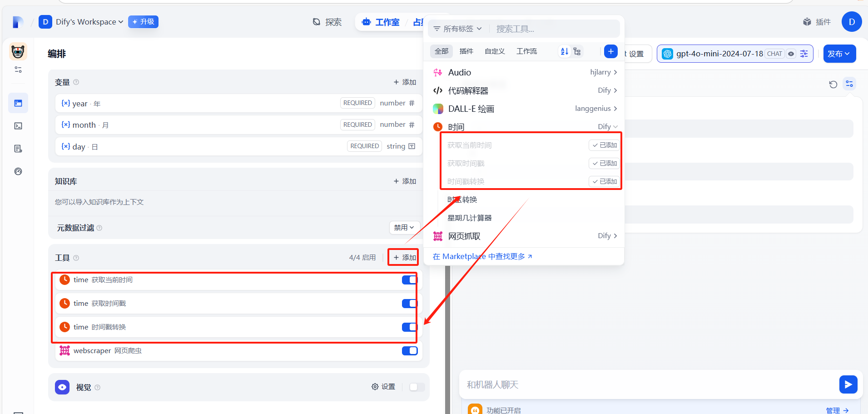Open the logs and annotations sidebar icon
868x414 pixels.
18,149
